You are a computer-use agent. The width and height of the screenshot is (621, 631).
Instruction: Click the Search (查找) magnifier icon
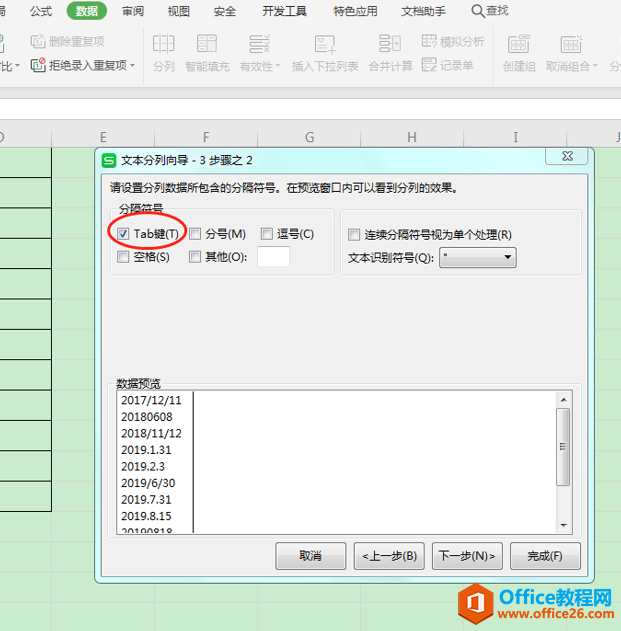pyautogui.click(x=477, y=11)
